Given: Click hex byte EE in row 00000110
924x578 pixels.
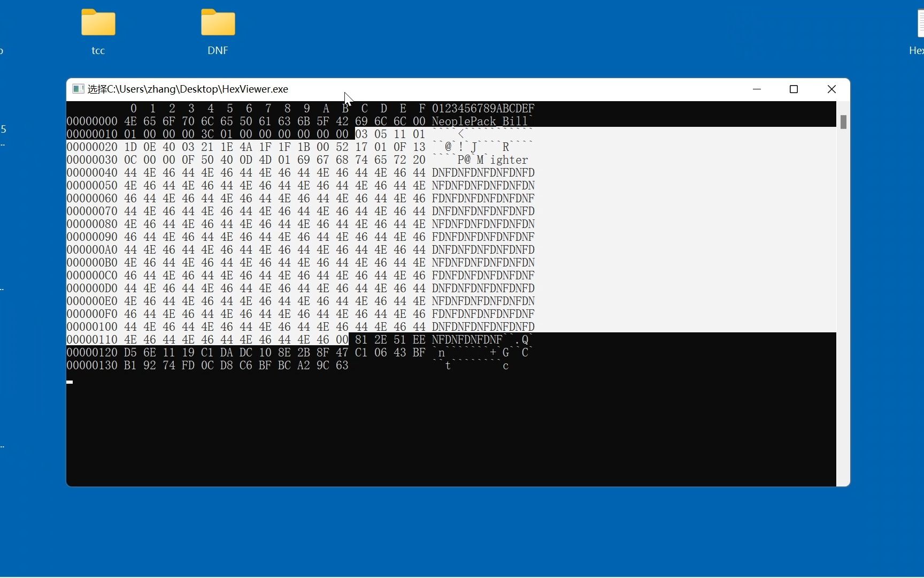Looking at the screenshot, I should pyautogui.click(x=419, y=340).
